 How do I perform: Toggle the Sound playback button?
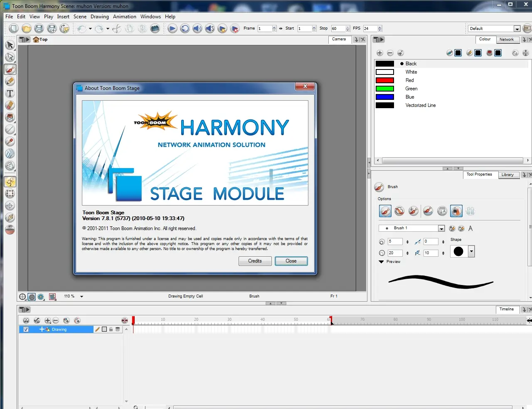coord(197,28)
